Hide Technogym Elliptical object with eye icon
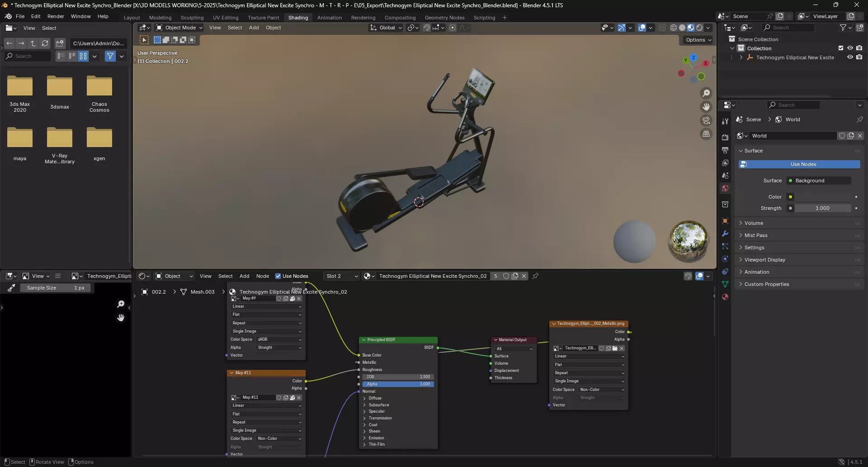The image size is (868, 467). (850, 57)
